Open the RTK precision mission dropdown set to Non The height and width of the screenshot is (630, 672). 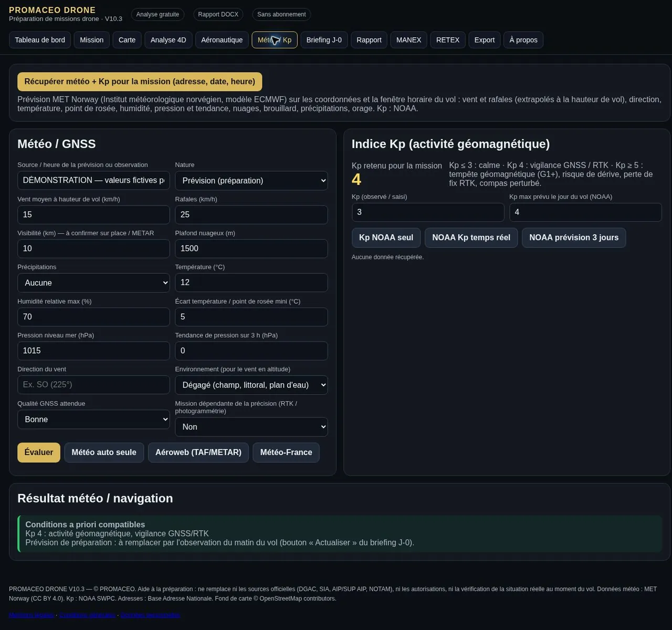pos(251,427)
